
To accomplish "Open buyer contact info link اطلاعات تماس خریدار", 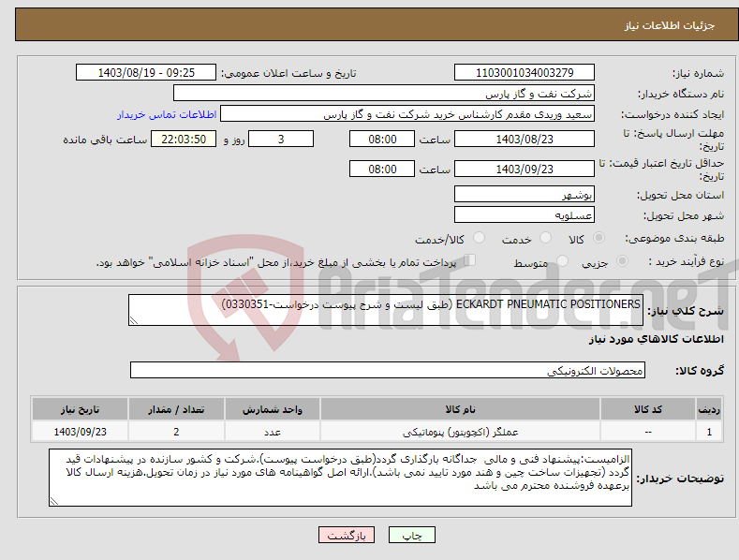I will [x=167, y=114].
